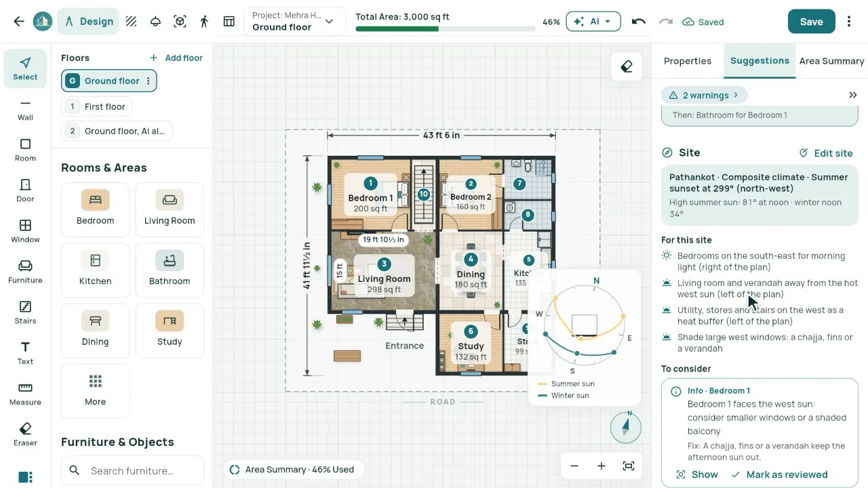Zoom out with the minus button
The image size is (868, 488).
[574, 466]
